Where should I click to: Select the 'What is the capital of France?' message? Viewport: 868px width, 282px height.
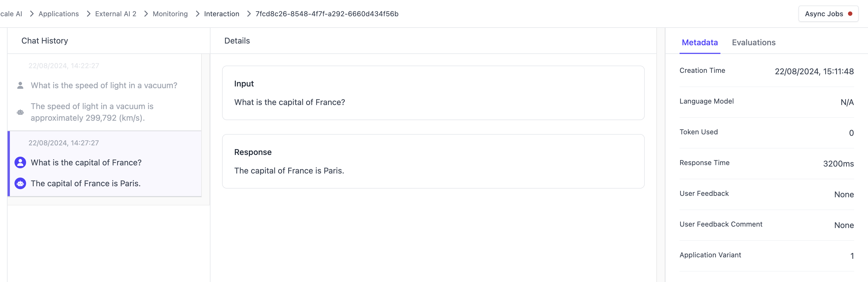coord(86,162)
